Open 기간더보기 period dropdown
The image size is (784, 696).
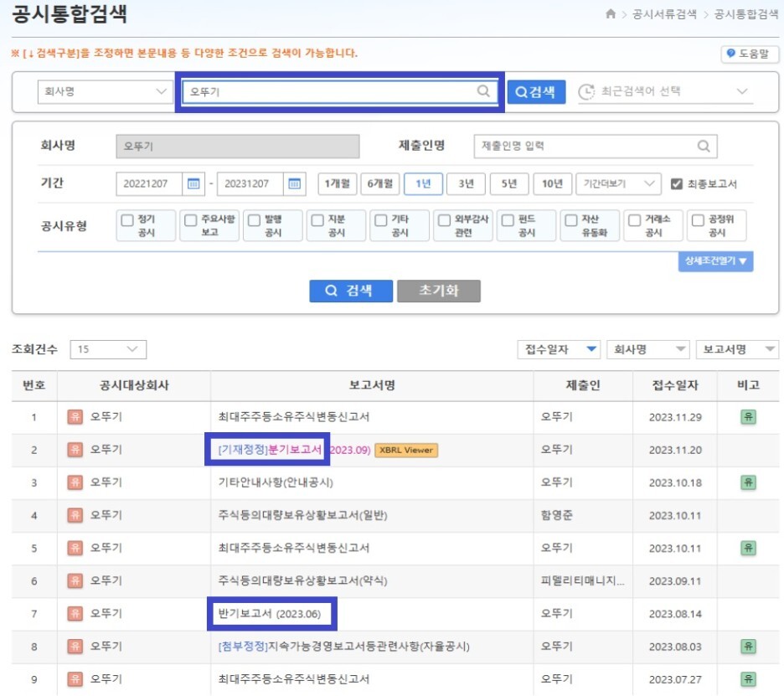(x=618, y=184)
